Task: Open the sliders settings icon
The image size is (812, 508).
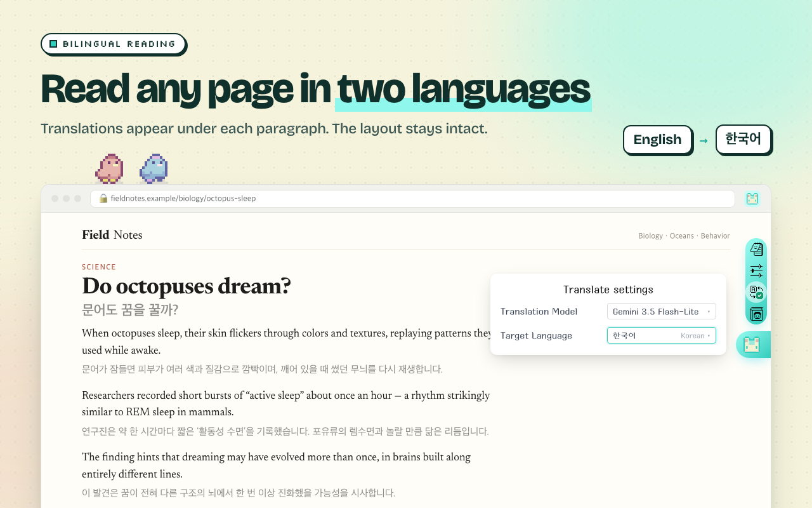Action: [x=756, y=271]
